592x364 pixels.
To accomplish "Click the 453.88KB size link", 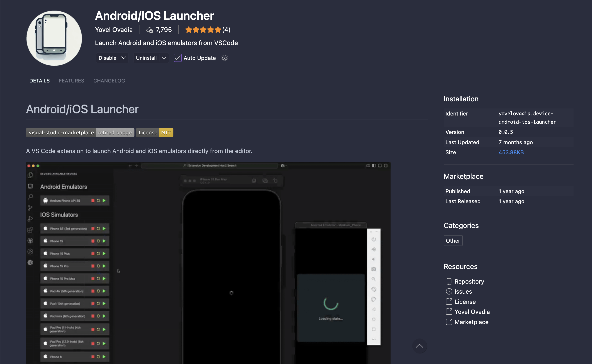I will [x=511, y=152].
